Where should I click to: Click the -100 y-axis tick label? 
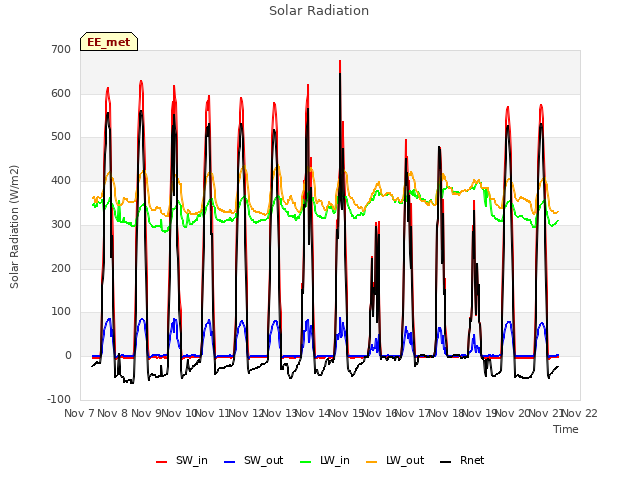coord(59,399)
